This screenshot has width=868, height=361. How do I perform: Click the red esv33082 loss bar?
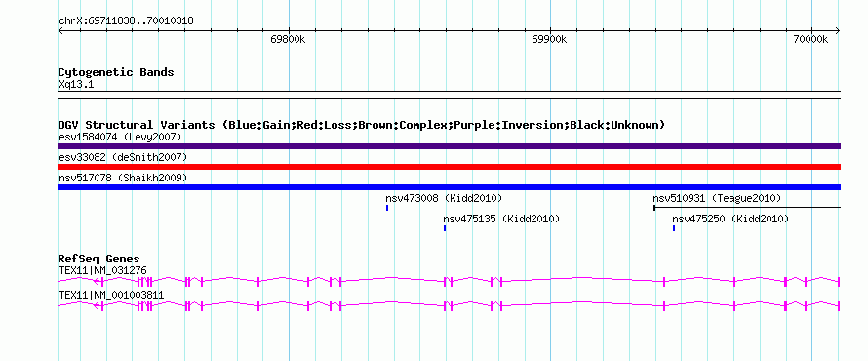pos(449,167)
